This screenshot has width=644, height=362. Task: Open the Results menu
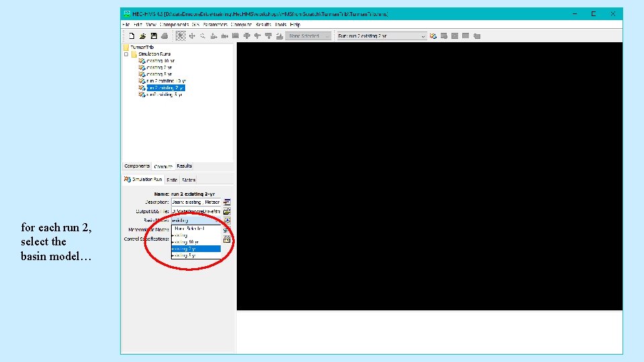click(x=263, y=25)
